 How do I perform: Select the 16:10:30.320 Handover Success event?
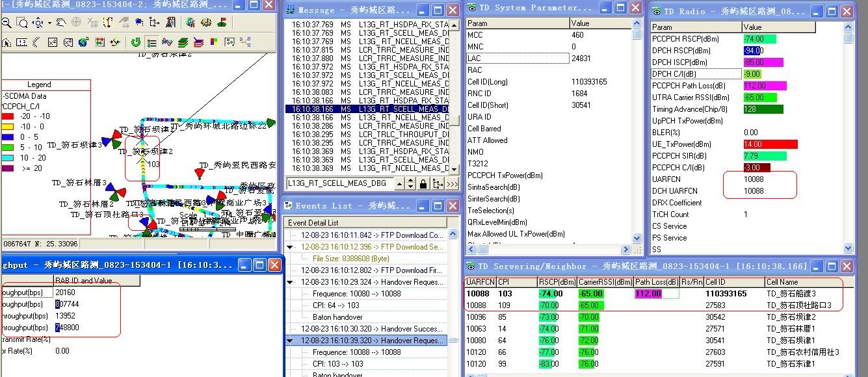click(x=373, y=329)
